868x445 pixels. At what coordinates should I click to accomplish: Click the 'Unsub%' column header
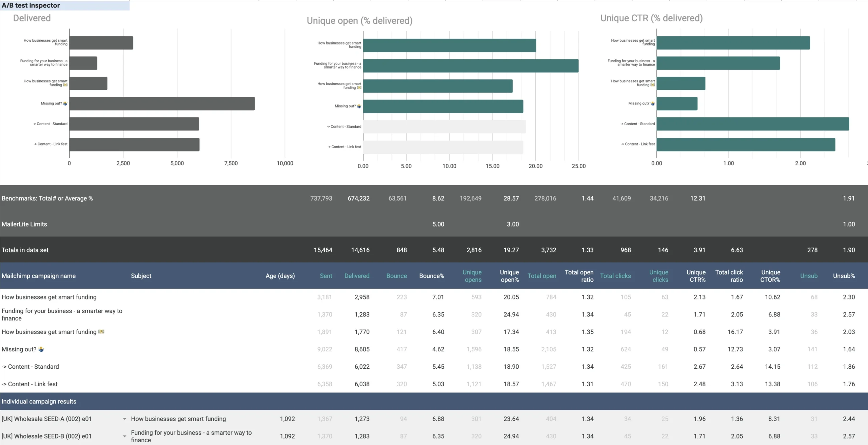[x=844, y=276]
